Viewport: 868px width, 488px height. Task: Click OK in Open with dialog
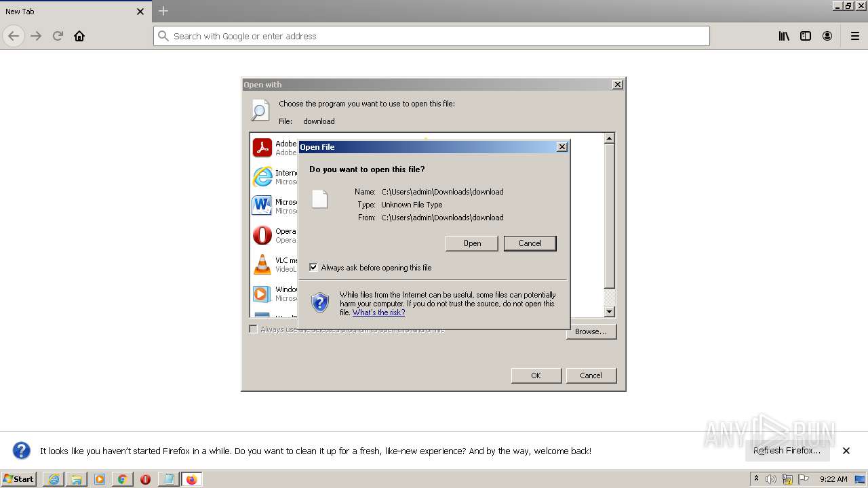coord(536,375)
